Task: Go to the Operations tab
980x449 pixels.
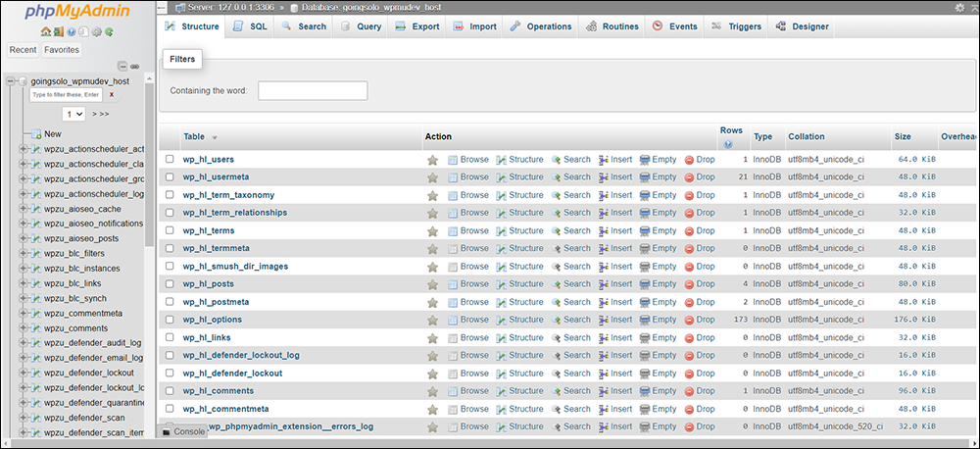Action: (x=540, y=26)
